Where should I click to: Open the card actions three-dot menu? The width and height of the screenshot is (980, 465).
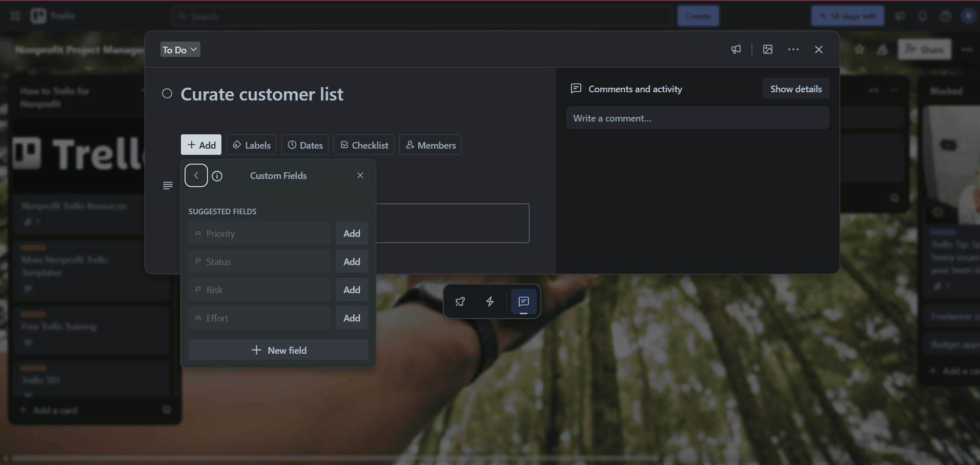coord(793,49)
